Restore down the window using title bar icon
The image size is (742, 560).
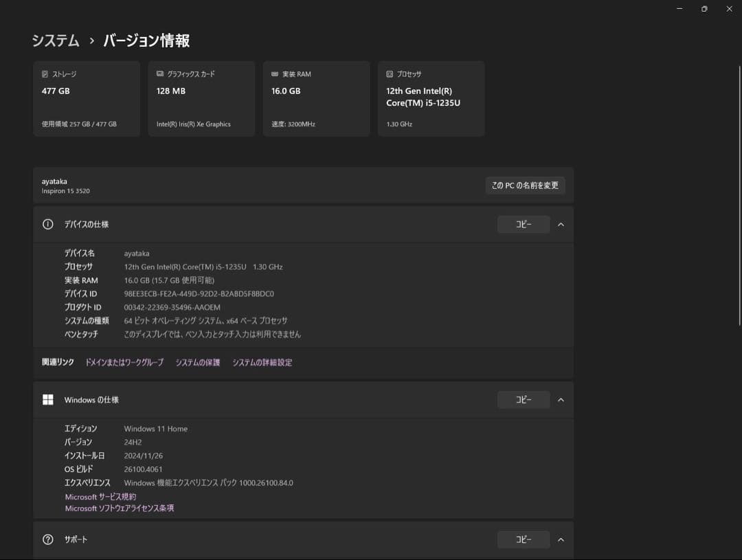click(x=704, y=9)
